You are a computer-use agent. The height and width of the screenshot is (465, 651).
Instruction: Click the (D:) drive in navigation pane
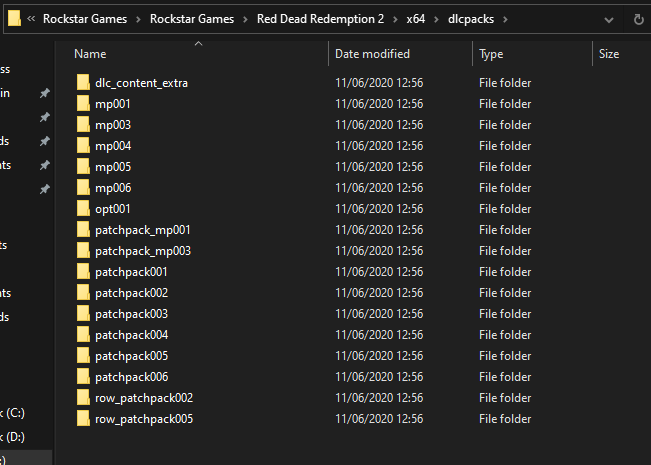[x=12, y=437]
